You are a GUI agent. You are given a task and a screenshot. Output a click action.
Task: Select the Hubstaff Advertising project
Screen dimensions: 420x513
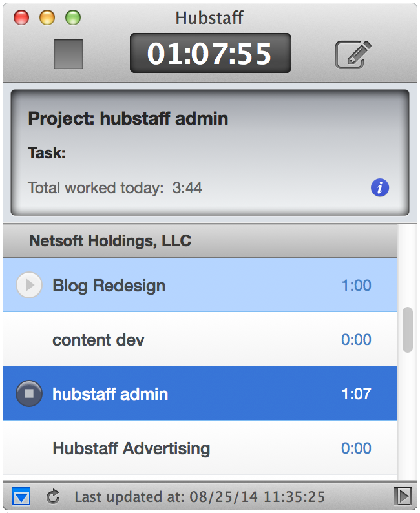200,448
